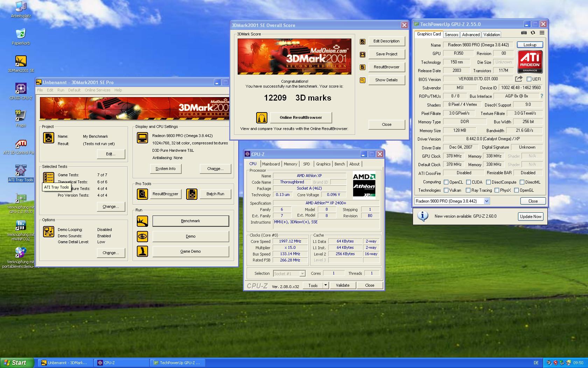Open the GPU selection dropdown in GPU-Z

click(x=486, y=201)
